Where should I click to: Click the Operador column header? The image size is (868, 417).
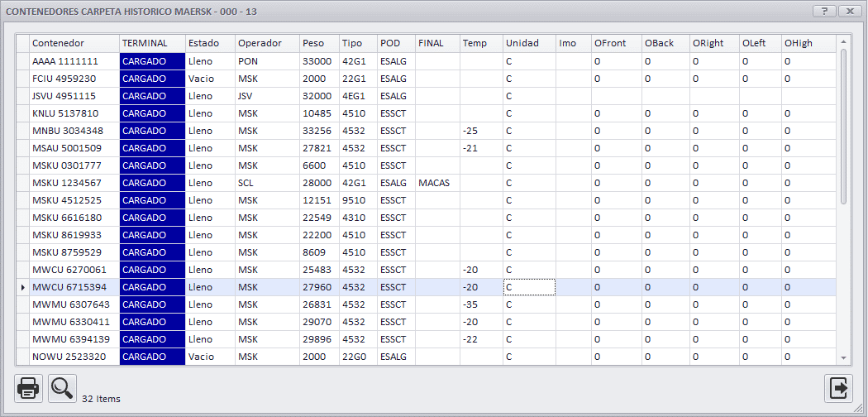click(x=267, y=43)
